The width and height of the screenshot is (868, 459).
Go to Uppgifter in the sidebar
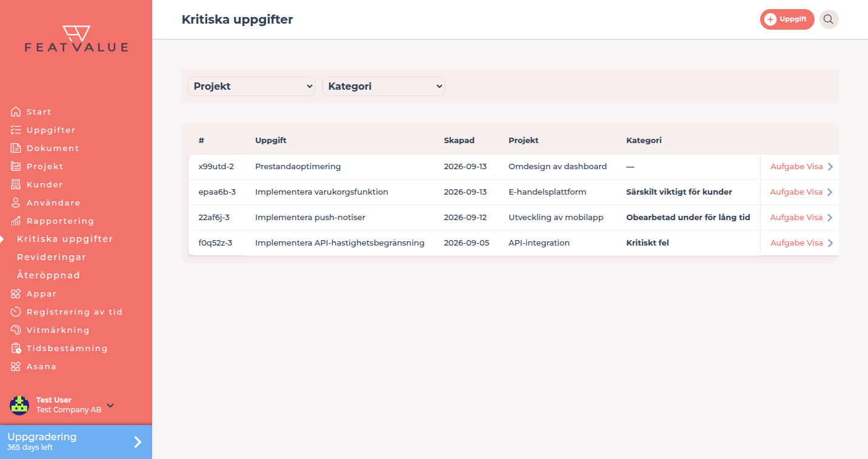tap(51, 130)
